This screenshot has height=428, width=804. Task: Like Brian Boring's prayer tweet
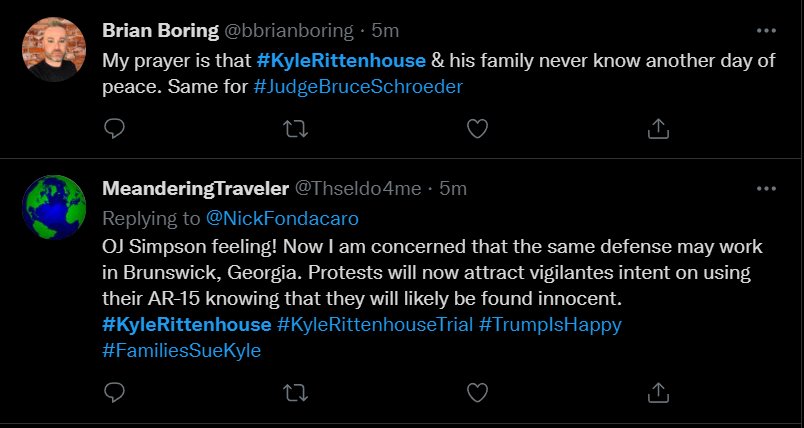tap(478, 128)
